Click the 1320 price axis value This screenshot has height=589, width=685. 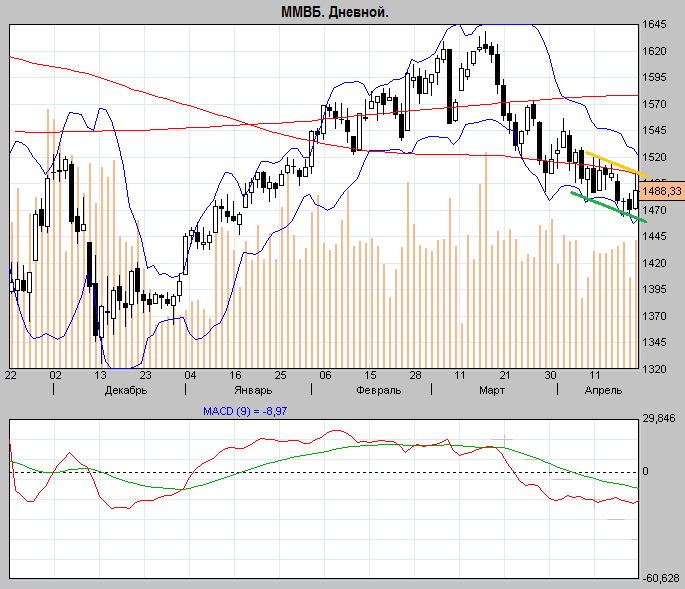tap(654, 369)
